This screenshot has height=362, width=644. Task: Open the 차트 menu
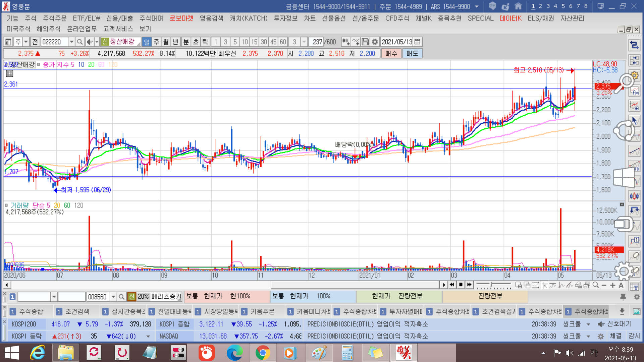310,18
